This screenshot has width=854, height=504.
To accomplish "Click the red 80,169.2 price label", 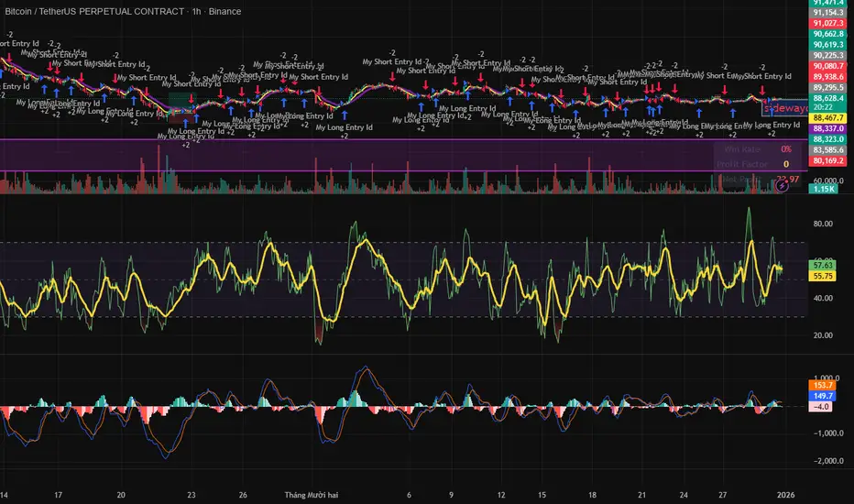I will (x=828, y=159).
